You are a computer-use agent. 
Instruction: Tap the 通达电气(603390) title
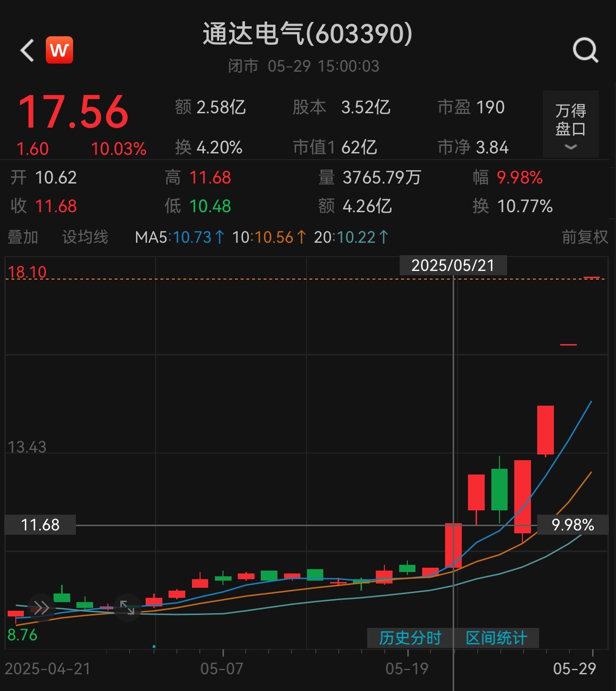point(308,34)
